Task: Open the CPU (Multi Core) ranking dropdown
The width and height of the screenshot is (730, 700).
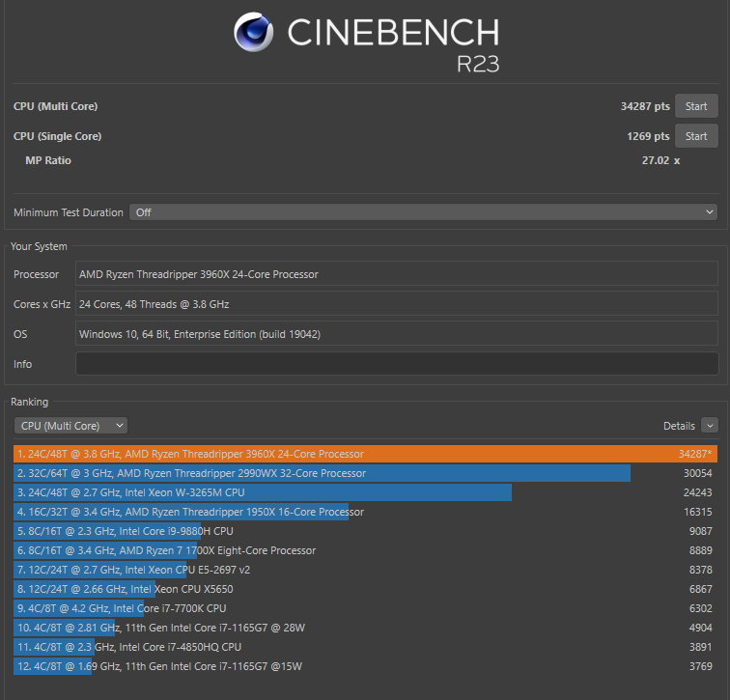Action: click(x=70, y=426)
